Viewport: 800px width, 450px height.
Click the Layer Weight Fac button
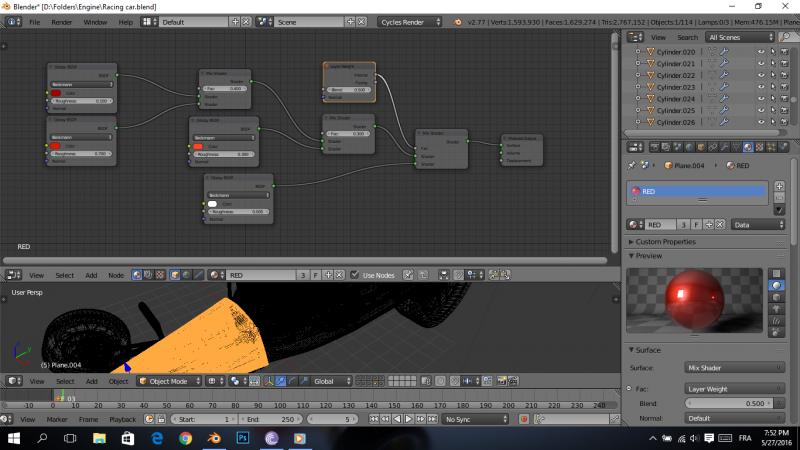click(x=735, y=388)
